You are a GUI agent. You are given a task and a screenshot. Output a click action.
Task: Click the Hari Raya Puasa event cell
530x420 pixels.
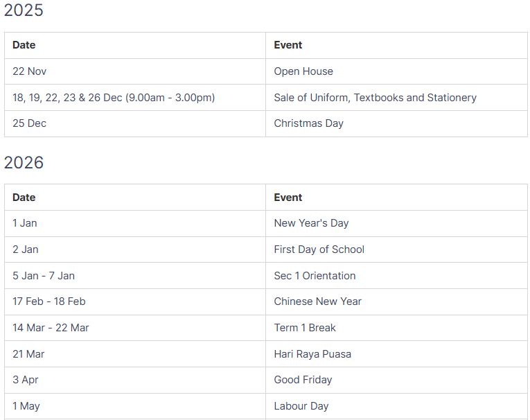[312, 354]
